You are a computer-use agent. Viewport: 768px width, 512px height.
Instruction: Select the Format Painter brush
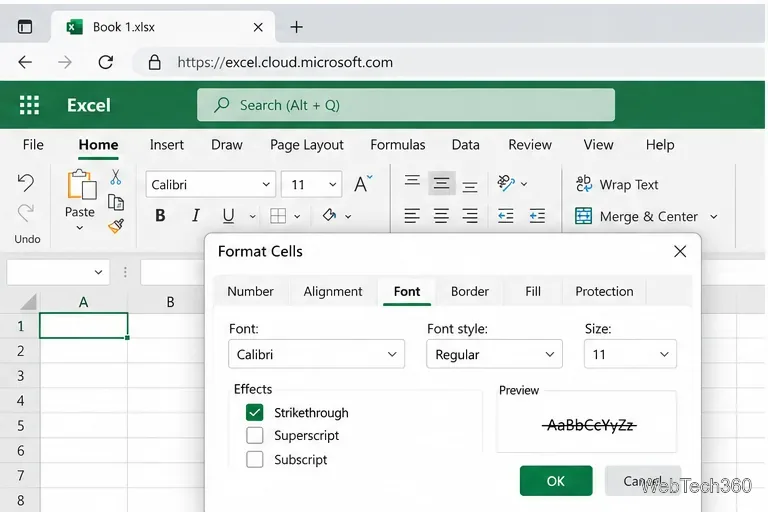tap(116, 226)
